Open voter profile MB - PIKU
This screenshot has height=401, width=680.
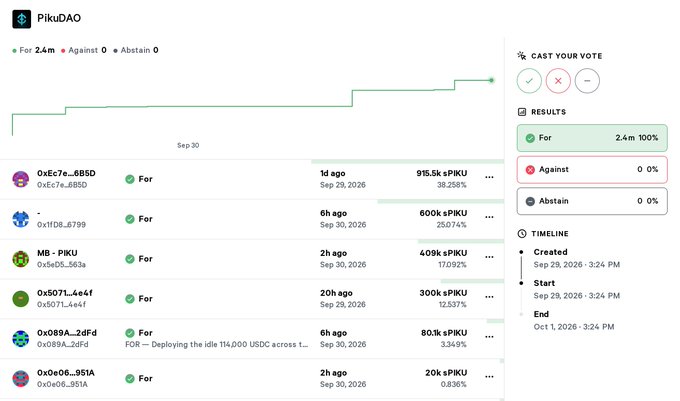pos(57,253)
